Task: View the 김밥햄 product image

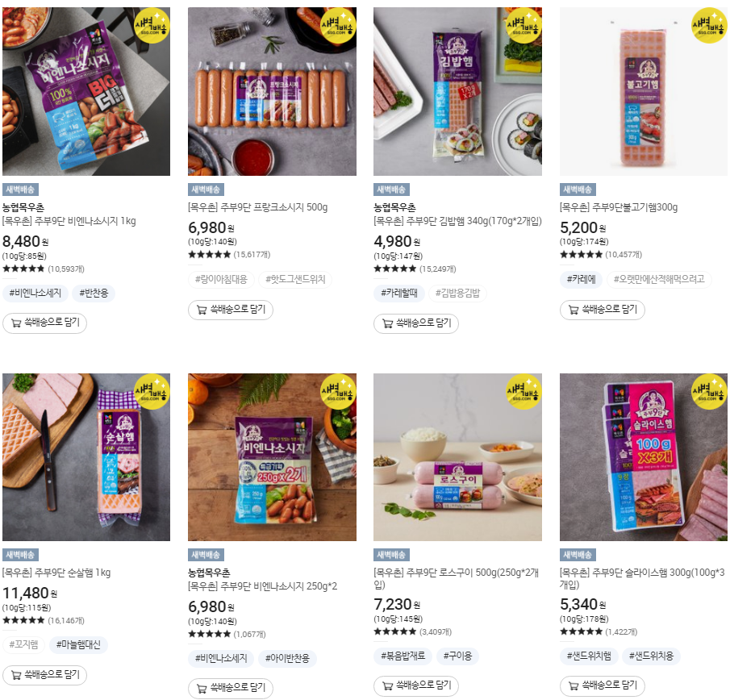Action: click(457, 91)
